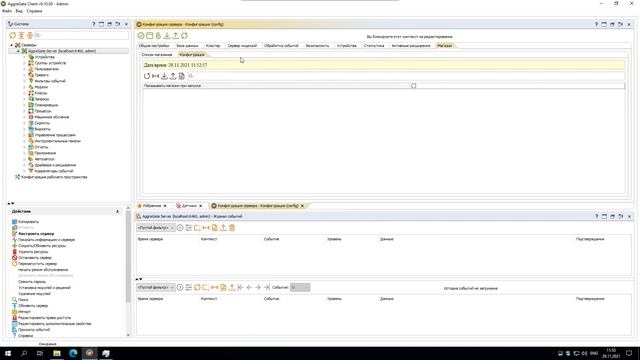Image resolution: width=640 pixels, height=360 pixels.
Task: Click the Удалить ресурсы action
Action: (33, 252)
